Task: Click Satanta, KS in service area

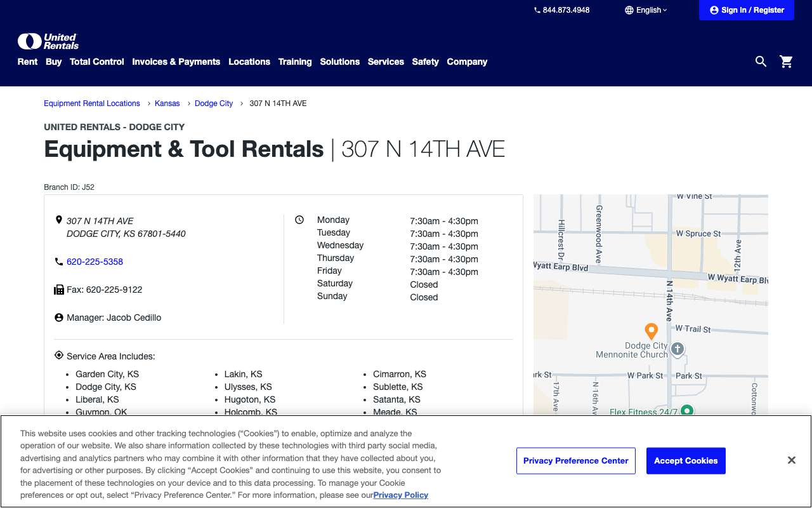Action: (396, 399)
